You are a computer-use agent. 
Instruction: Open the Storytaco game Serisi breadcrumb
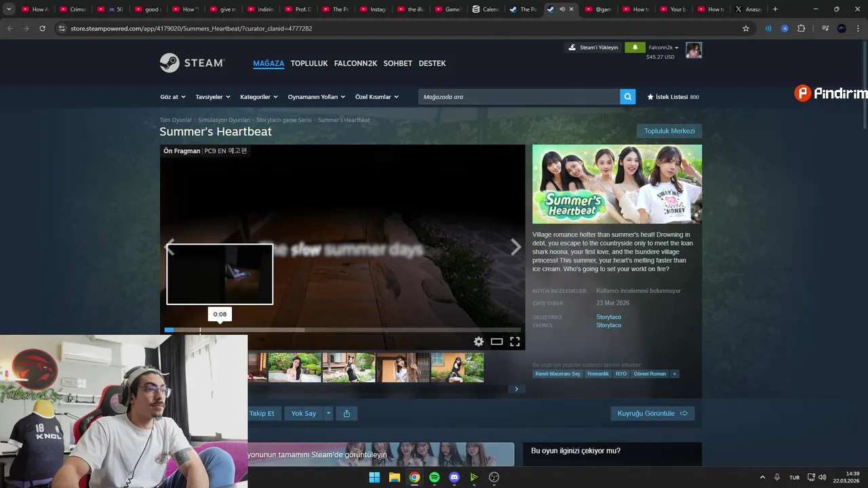[x=283, y=120]
